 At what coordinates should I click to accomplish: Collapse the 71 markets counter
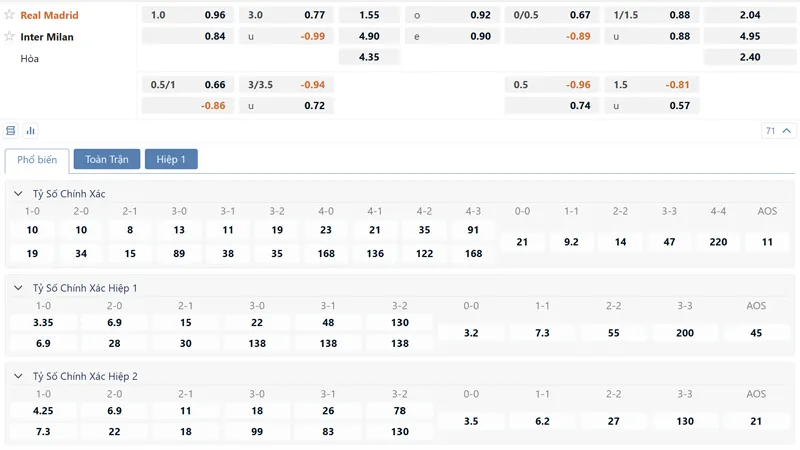coord(778,131)
